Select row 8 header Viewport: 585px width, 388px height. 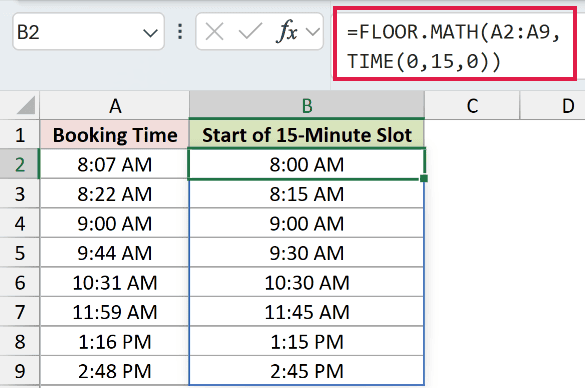coord(20,341)
